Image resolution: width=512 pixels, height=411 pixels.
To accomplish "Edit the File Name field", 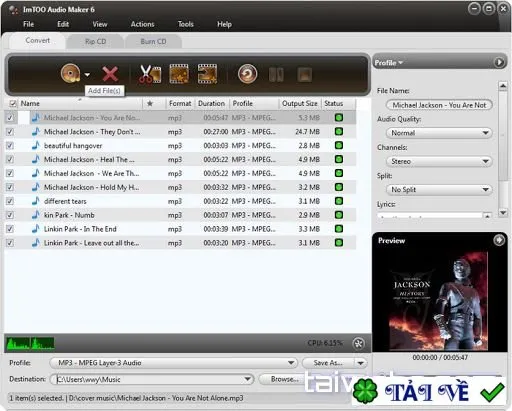I will click(439, 105).
